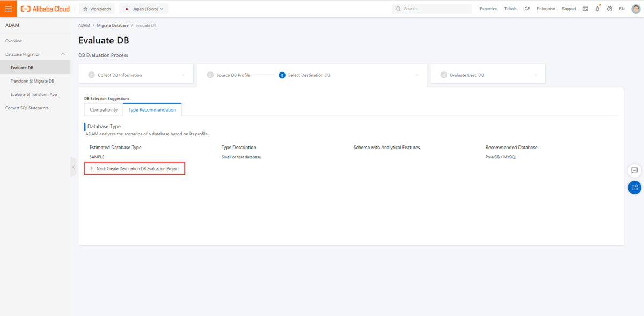644x316 pixels.
Task: Focus the header search field
Action: coord(432,9)
